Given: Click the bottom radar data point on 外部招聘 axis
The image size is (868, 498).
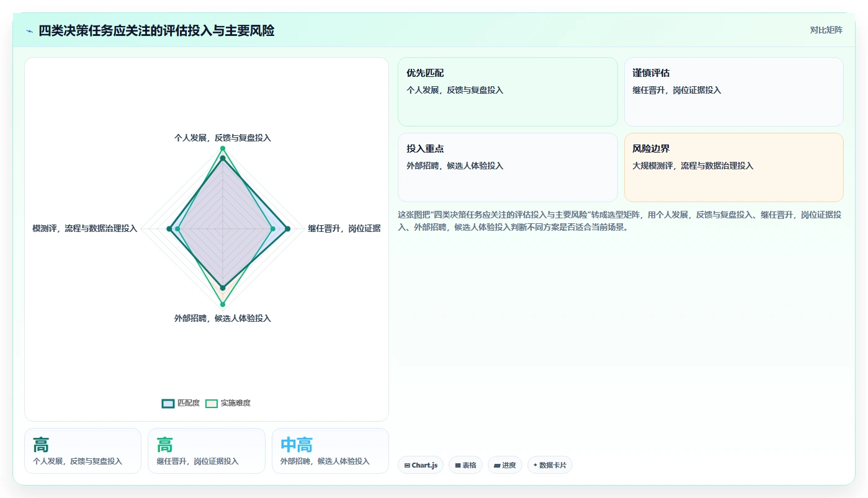Looking at the screenshot, I should tap(223, 305).
